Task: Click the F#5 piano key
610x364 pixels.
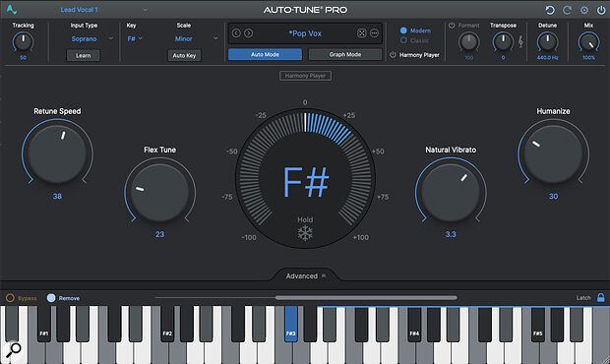Action: (x=537, y=324)
